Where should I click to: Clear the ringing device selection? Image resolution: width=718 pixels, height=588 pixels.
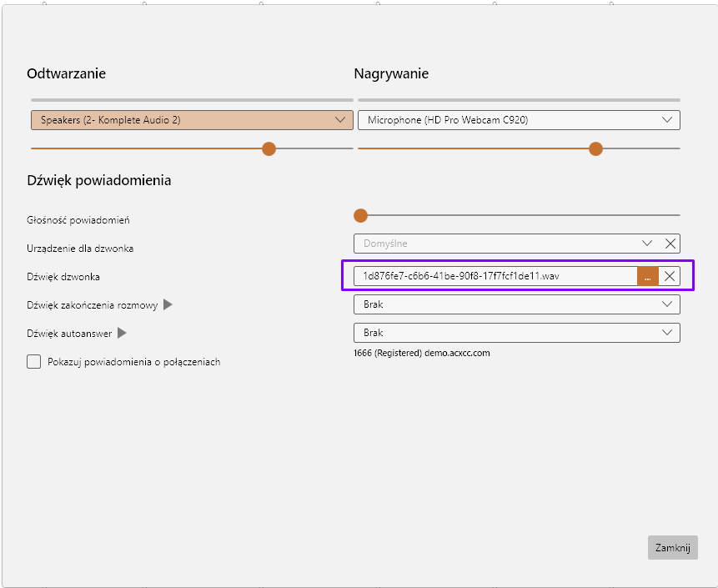coord(670,244)
